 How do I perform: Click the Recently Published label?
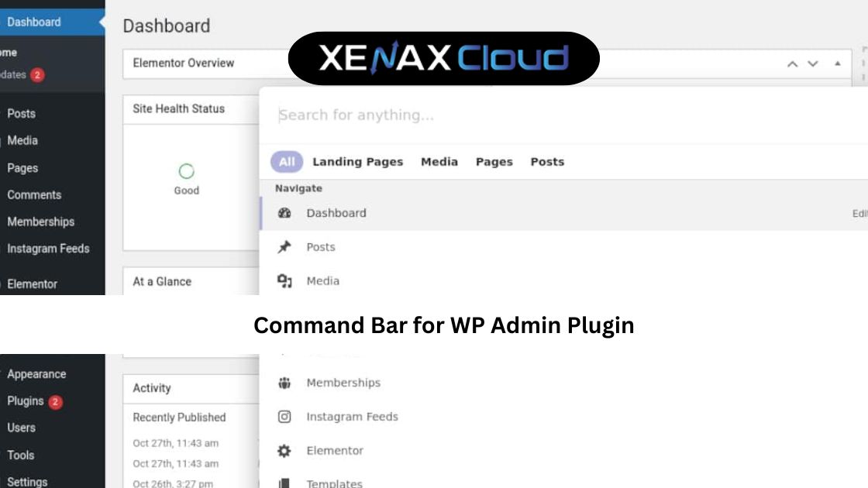coord(179,418)
